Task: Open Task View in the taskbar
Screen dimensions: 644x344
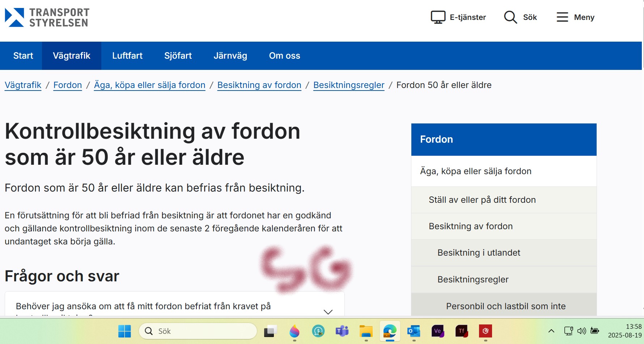Action: click(x=270, y=331)
